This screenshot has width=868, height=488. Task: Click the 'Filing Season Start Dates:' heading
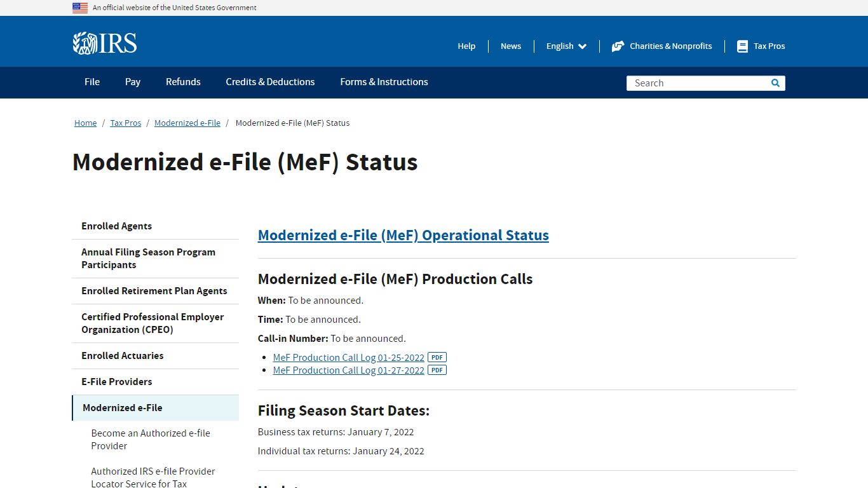coord(344,411)
